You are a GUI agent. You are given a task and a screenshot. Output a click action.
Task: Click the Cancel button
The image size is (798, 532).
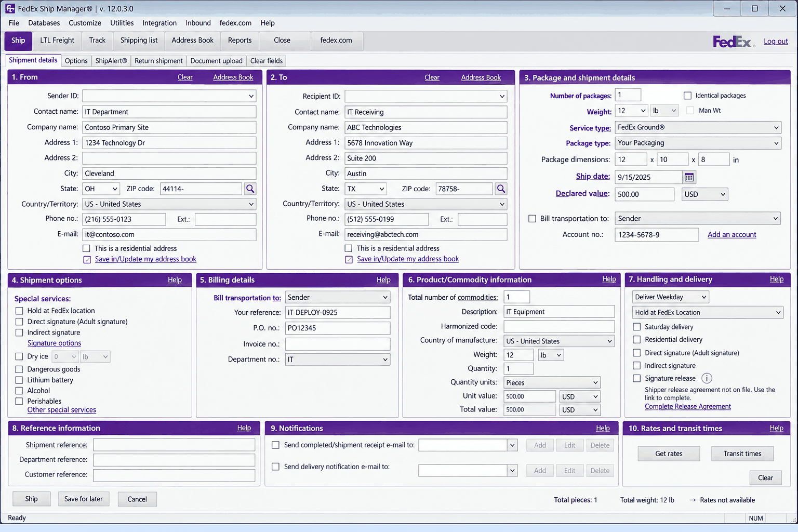coord(137,499)
